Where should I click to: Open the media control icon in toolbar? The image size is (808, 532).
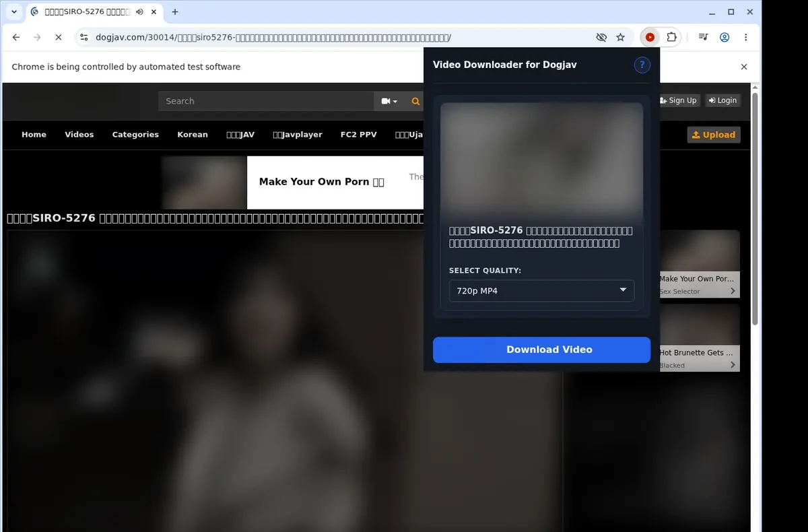(x=703, y=38)
